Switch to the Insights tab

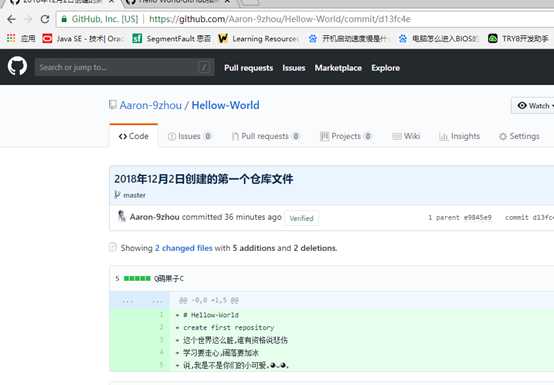coord(459,136)
